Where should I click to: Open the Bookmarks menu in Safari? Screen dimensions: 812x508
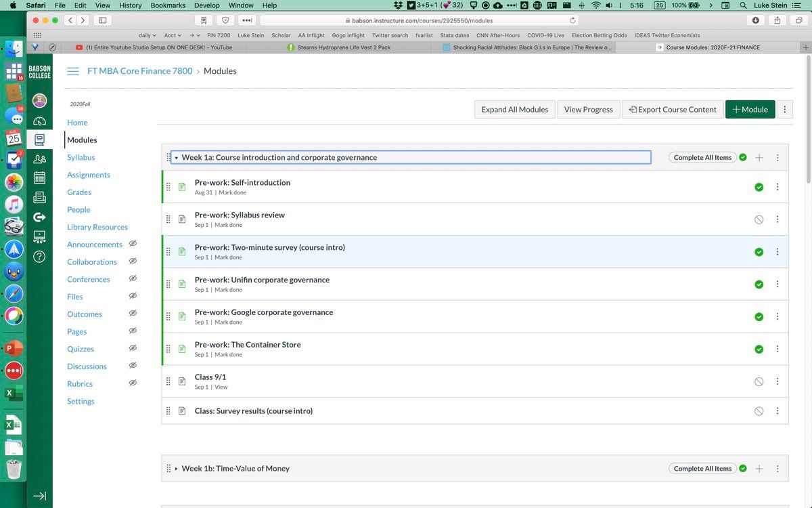point(168,5)
